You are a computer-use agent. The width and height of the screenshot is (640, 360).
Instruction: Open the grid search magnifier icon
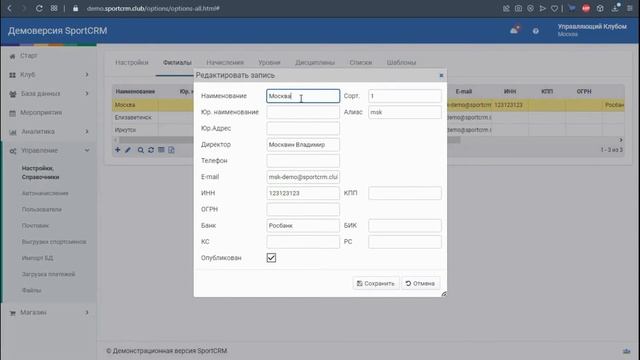140,150
